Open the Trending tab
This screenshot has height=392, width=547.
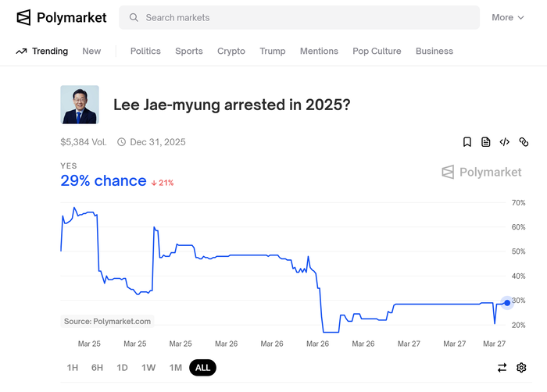[x=42, y=51]
